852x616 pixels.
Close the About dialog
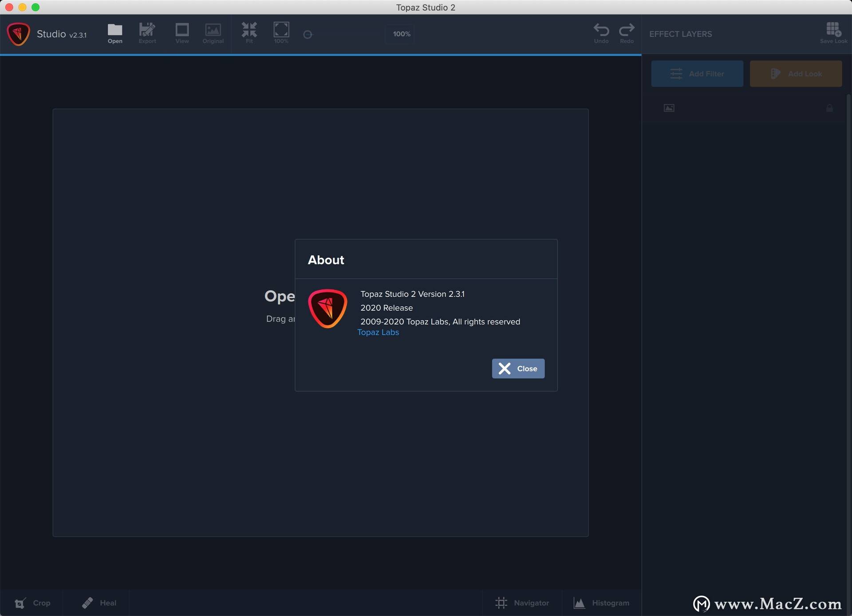click(x=518, y=368)
